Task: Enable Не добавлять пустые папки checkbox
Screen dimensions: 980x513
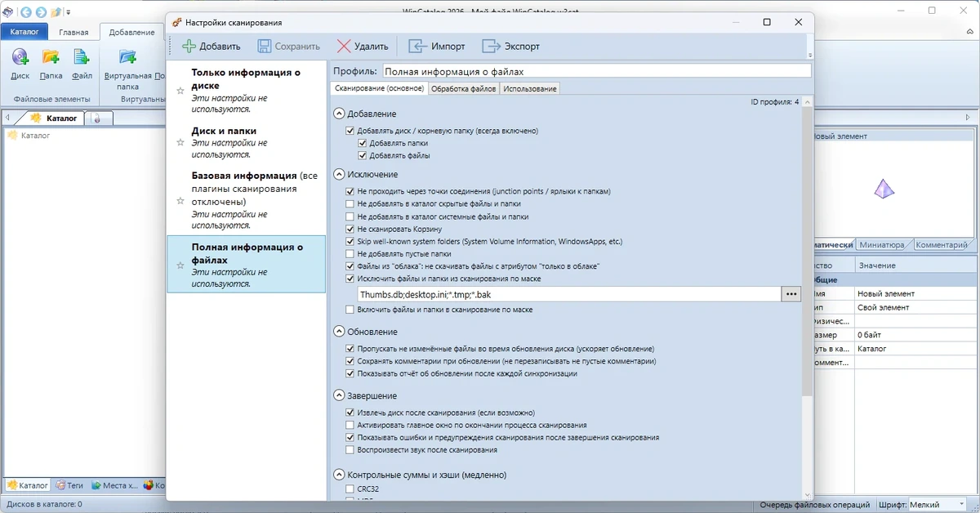Action: tap(350, 254)
